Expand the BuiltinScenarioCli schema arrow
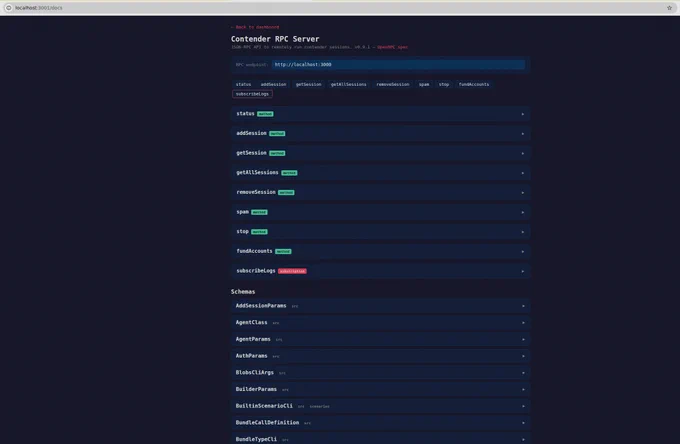 click(523, 406)
